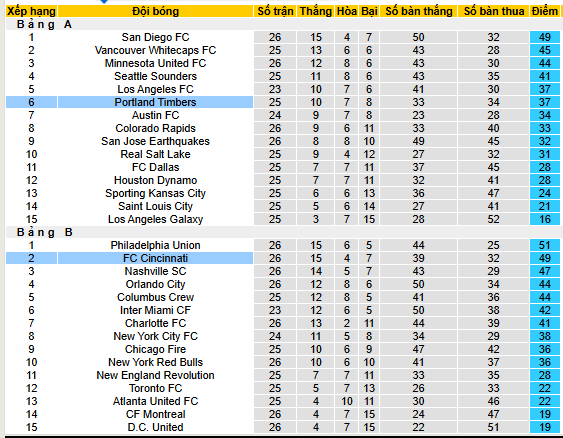Click the Bảng B group header

(x=45, y=232)
